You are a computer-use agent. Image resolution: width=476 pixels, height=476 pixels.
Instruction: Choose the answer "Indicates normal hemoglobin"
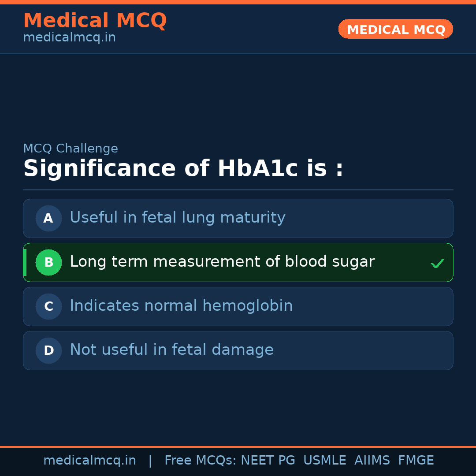point(181,306)
